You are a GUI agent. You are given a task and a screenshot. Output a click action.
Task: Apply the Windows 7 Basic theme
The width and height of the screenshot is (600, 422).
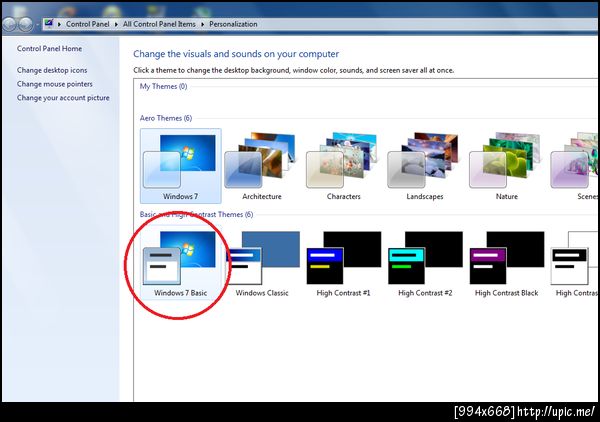click(181, 264)
